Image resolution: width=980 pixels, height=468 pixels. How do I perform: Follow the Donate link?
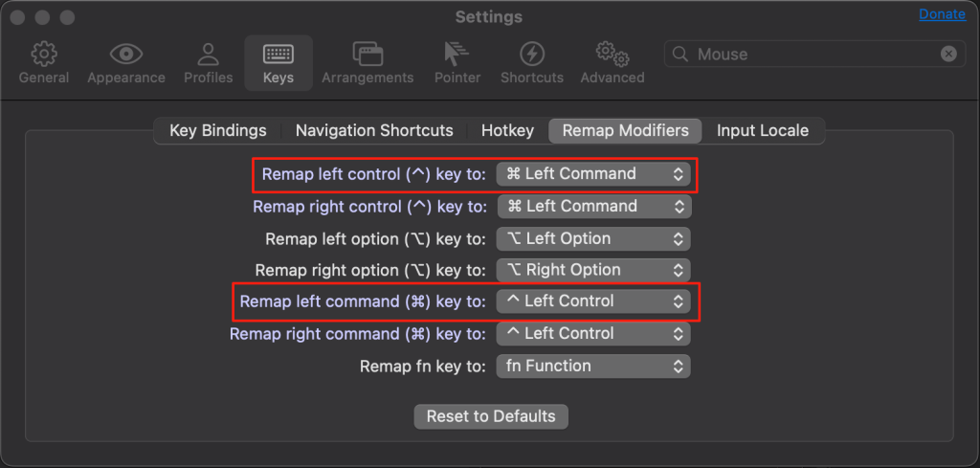click(942, 13)
